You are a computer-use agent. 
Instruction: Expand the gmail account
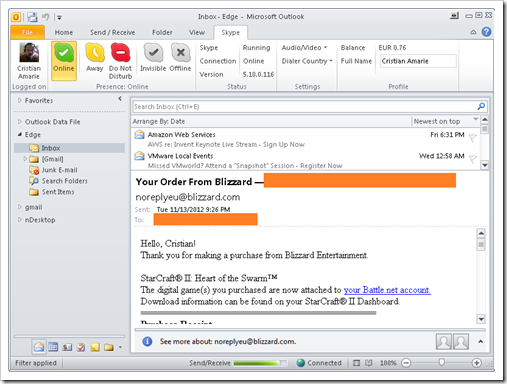coord(20,207)
